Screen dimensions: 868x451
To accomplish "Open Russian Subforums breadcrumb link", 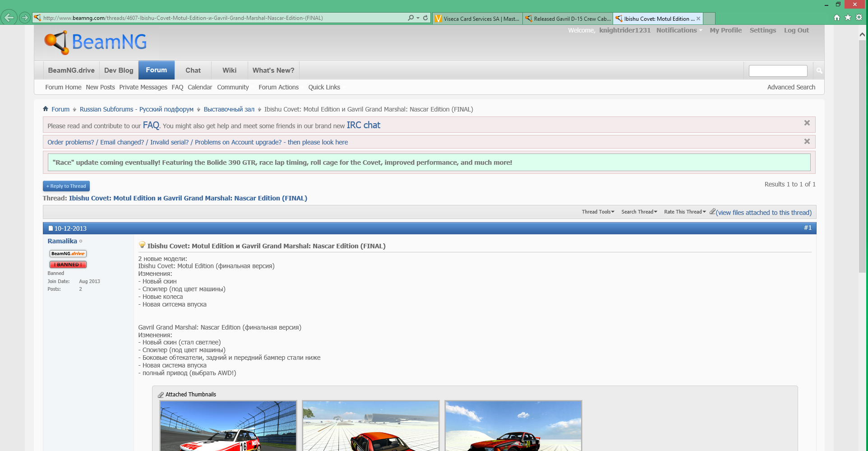I will pos(136,109).
